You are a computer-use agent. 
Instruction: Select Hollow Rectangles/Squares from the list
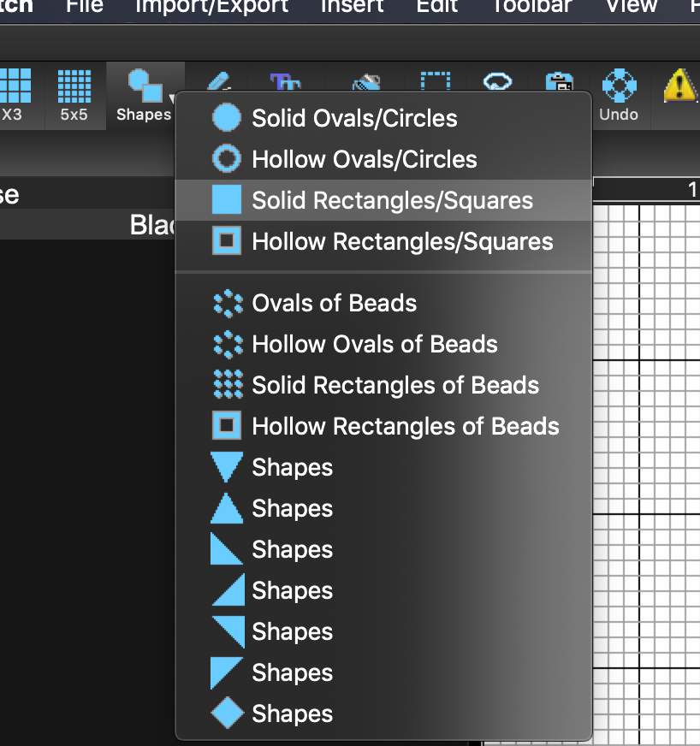click(402, 241)
